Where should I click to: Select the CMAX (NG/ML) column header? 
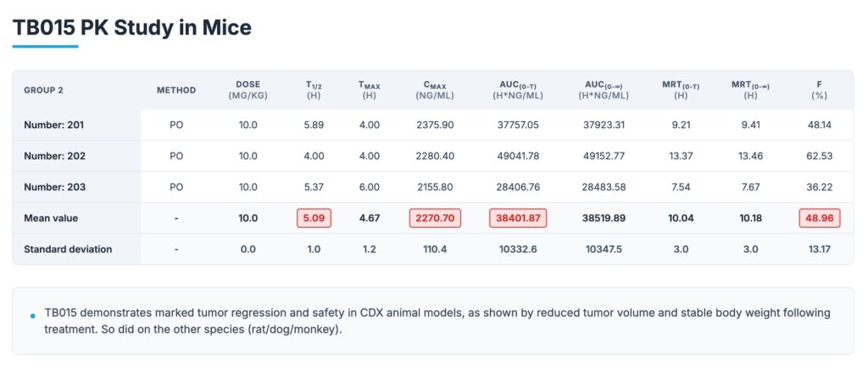tap(436, 90)
